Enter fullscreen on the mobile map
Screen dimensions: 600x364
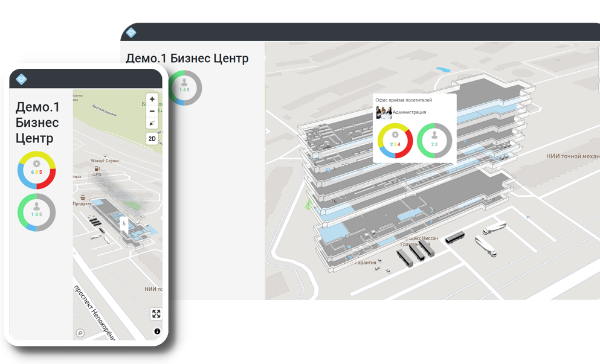click(x=156, y=314)
